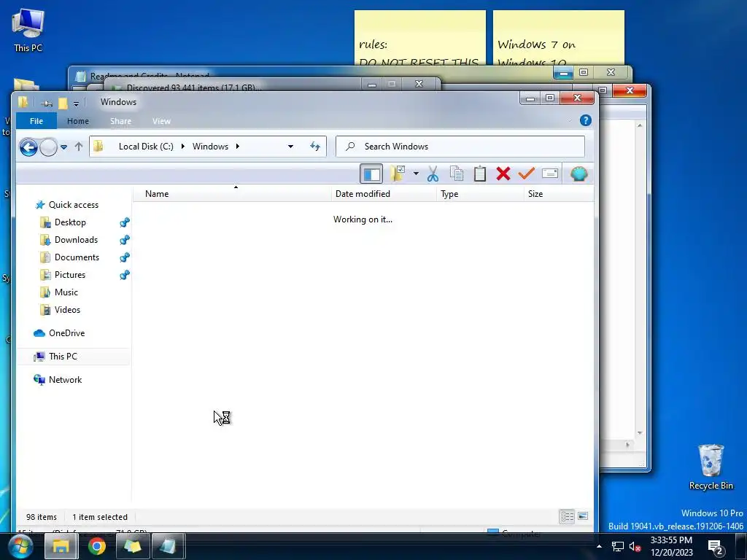
Task: Launch Google Chrome from taskbar
Action: [x=97, y=546]
